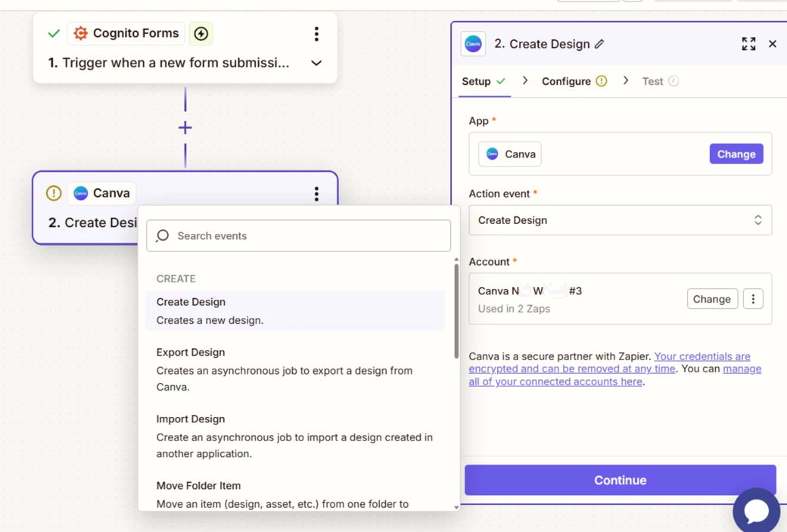Image resolution: width=787 pixels, height=532 pixels.
Task: Click the lightning icon on Cognito Forms step
Action: pyautogui.click(x=201, y=33)
